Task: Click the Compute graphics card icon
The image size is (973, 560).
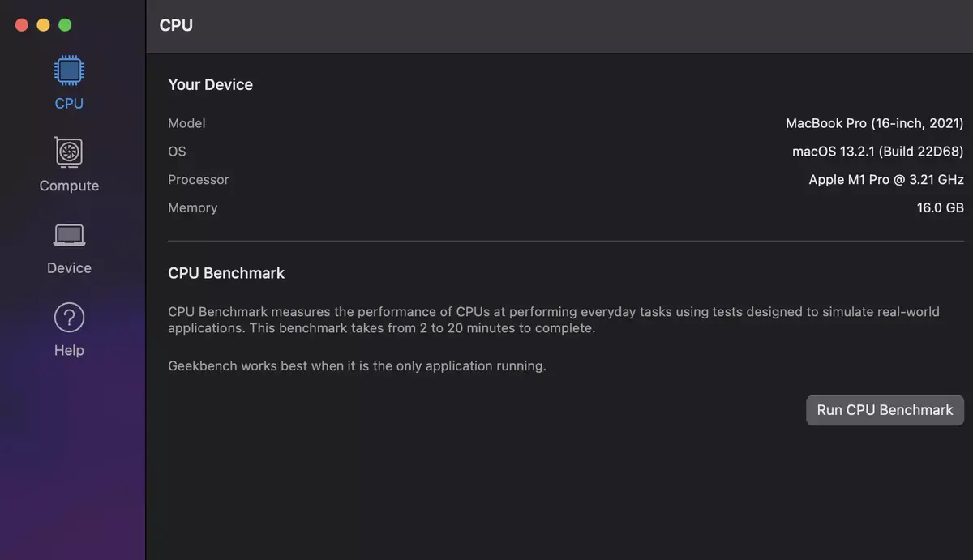Action: (68, 152)
